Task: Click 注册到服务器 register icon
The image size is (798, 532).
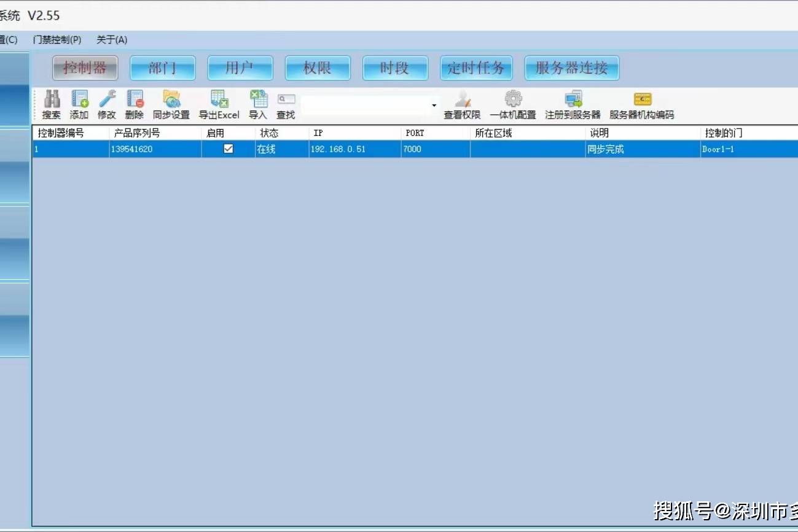Action: 573,100
